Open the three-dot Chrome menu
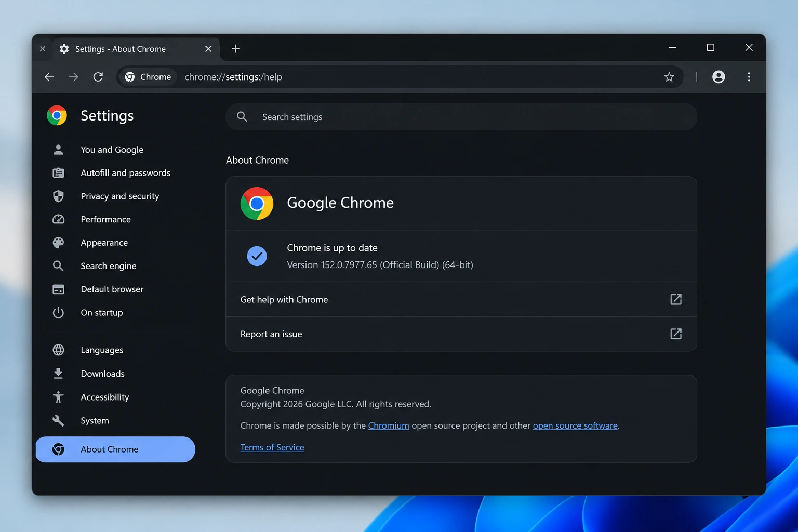Screen dimensions: 798x532 click(749, 77)
